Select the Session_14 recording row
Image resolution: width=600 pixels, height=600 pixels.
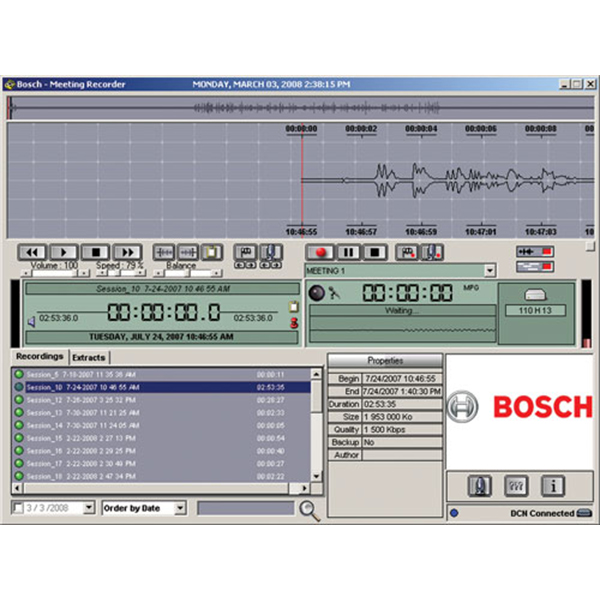pos(161,425)
